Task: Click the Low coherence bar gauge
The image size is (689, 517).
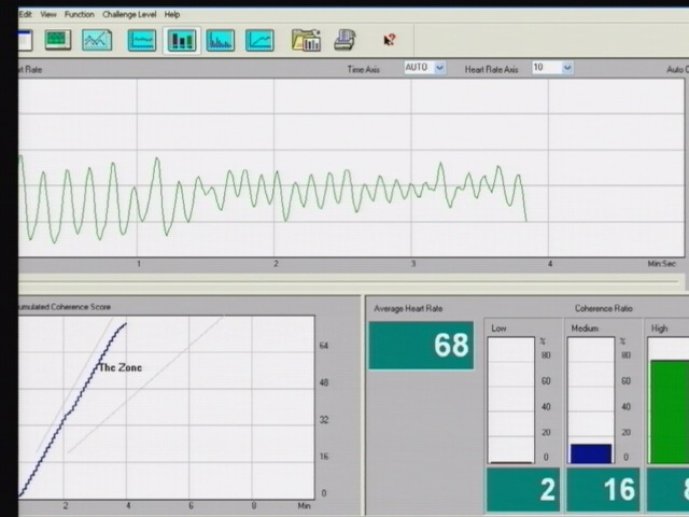Action: click(511, 400)
